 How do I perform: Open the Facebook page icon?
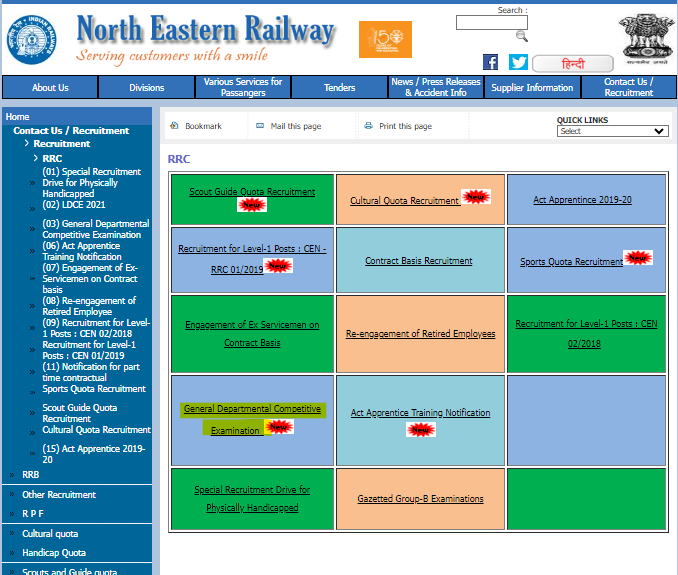click(490, 62)
